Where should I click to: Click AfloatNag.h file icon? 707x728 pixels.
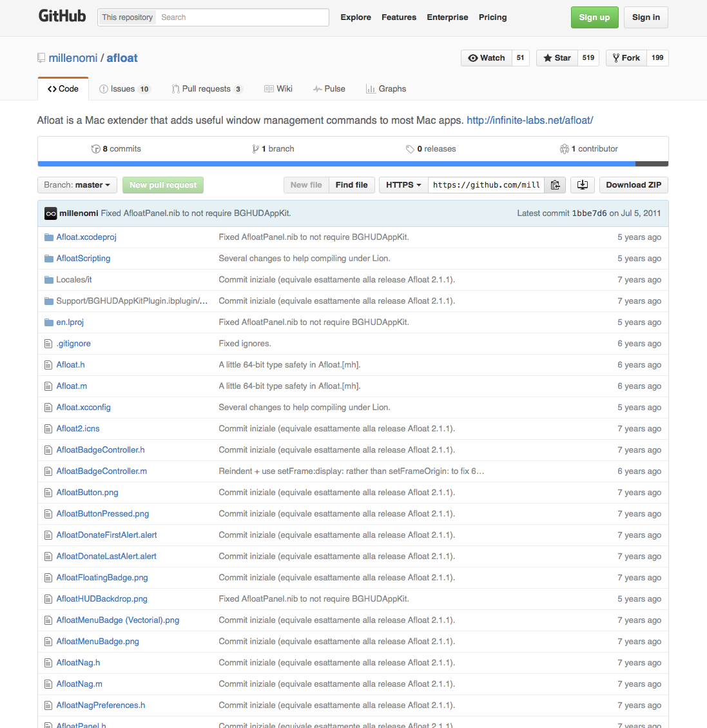pyautogui.click(x=48, y=662)
